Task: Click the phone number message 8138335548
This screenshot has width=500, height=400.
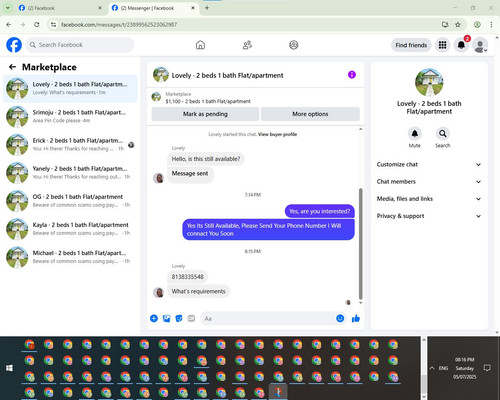Action: (x=187, y=277)
